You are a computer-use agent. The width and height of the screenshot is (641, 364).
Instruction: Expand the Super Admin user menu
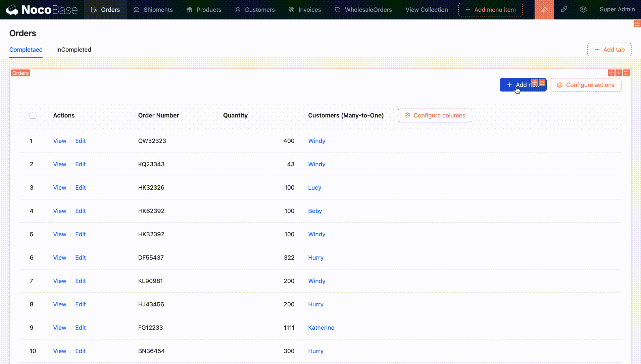point(617,10)
